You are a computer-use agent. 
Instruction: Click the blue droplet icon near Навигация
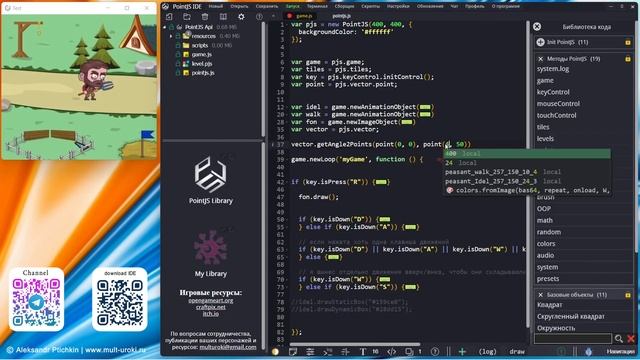(588, 351)
